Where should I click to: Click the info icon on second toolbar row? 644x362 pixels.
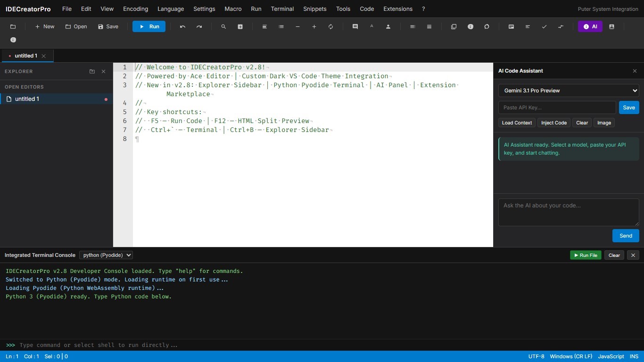[13, 40]
